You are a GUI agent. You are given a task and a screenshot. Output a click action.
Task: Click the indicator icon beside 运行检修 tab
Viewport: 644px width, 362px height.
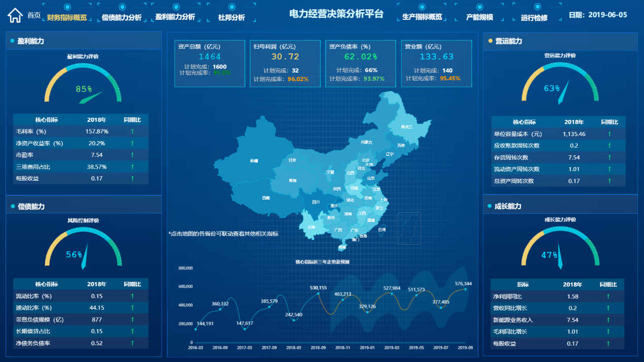click(537, 8)
